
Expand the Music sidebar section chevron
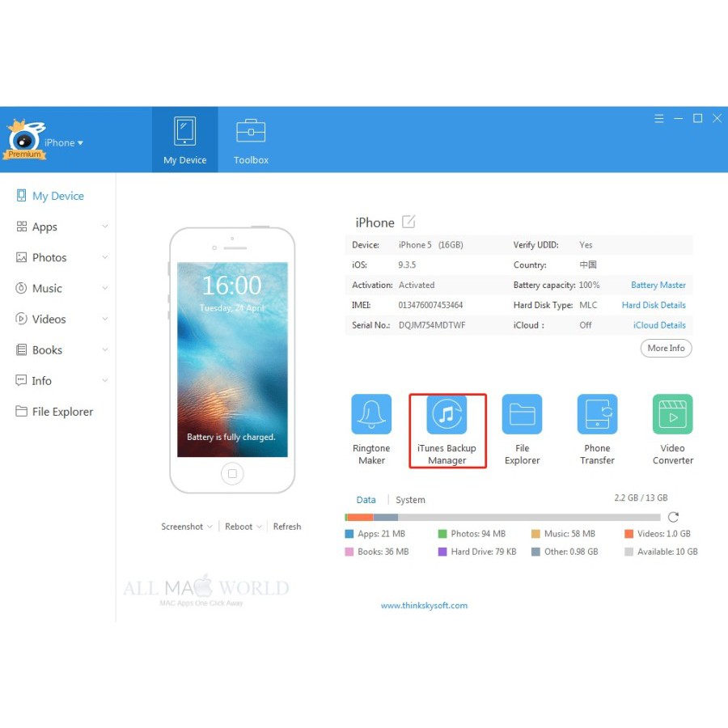tap(105, 288)
